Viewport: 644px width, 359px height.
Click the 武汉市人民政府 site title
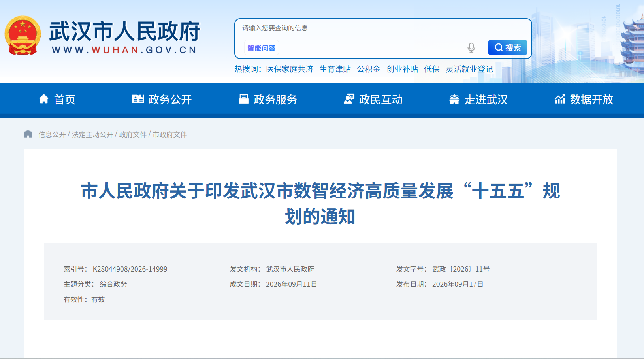124,31
